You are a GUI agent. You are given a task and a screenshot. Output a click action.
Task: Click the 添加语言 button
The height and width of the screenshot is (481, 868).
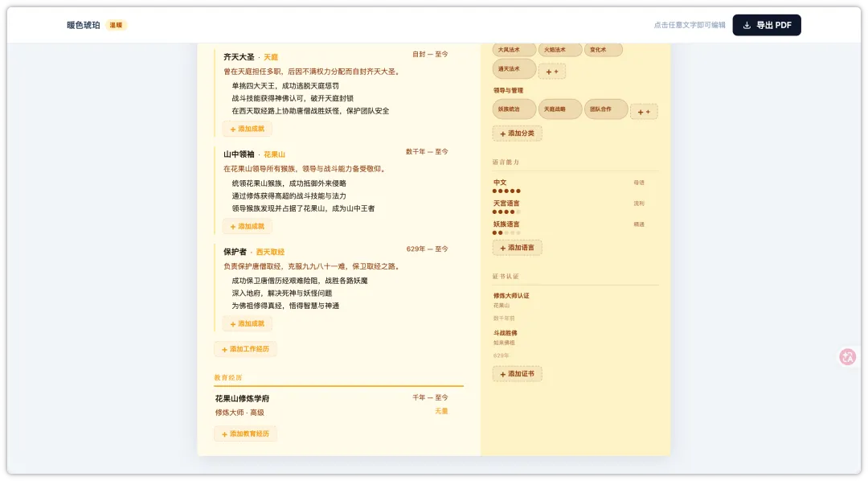click(517, 248)
